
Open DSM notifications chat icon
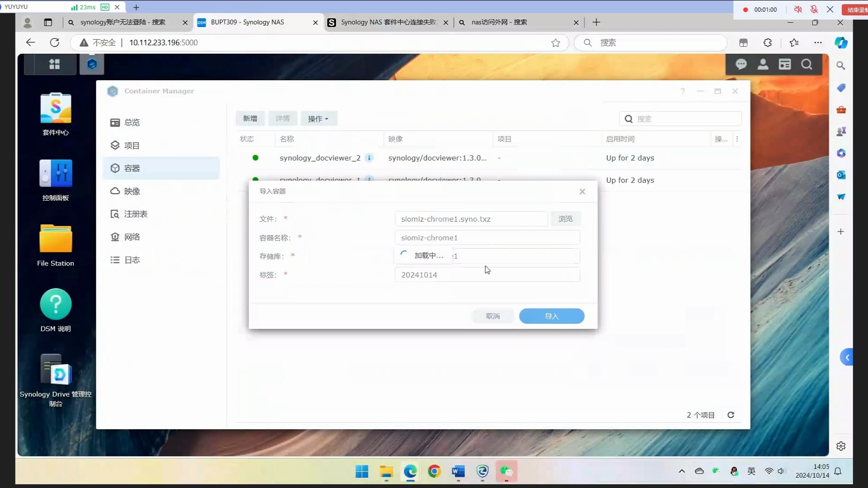[741, 64]
